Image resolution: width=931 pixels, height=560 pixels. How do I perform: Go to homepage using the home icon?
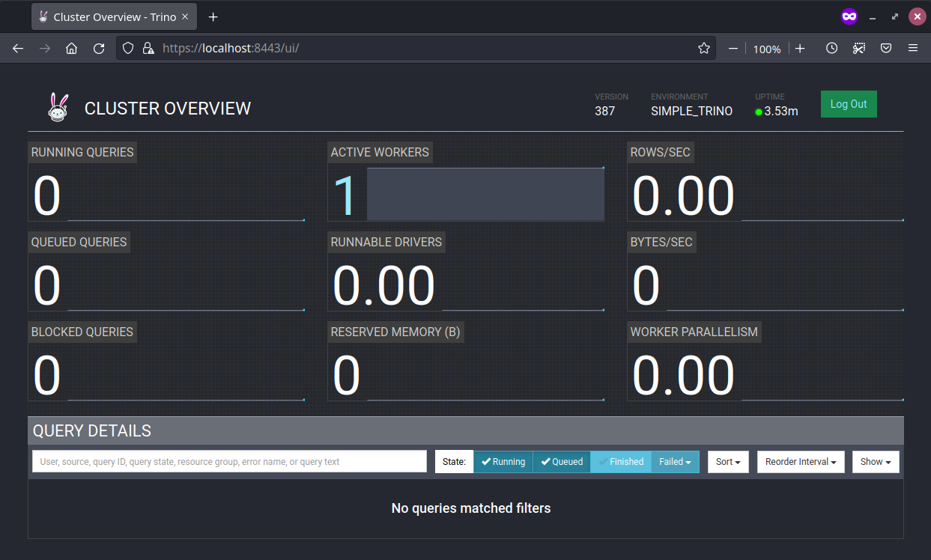point(71,47)
